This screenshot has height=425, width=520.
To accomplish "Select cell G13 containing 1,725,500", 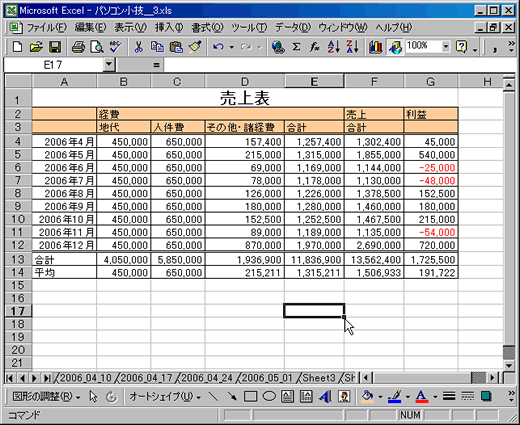I will pyautogui.click(x=431, y=259).
